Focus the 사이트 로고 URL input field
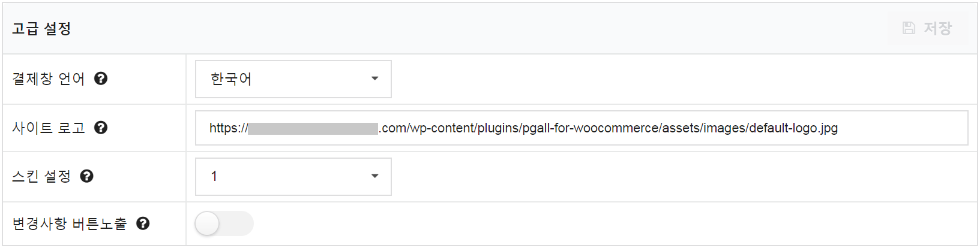This screenshot has height=248, width=980. [x=582, y=128]
